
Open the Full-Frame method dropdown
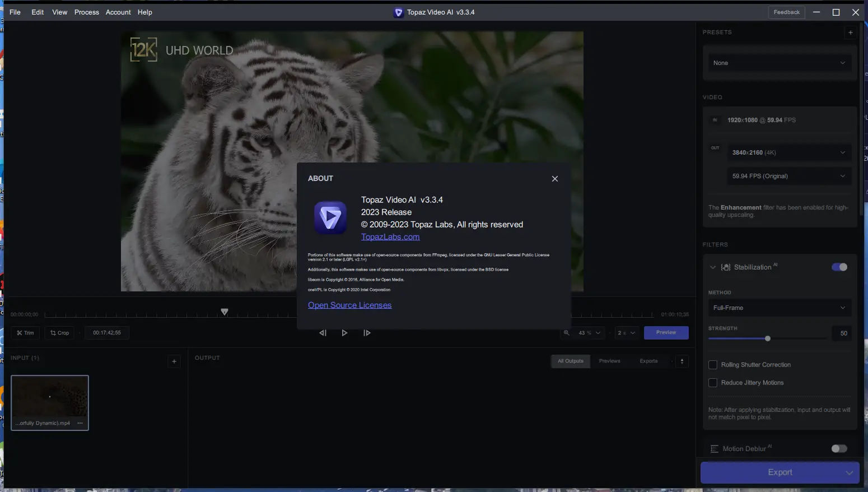[780, 308]
